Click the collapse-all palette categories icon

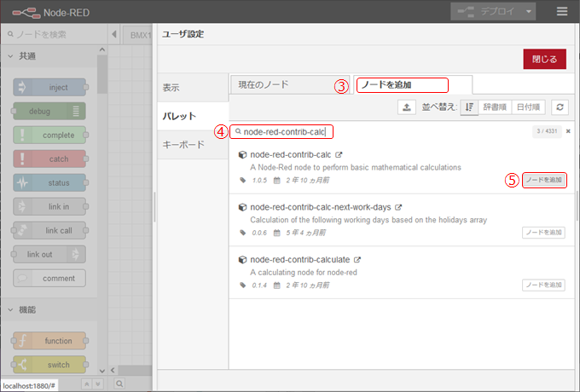[85, 383]
